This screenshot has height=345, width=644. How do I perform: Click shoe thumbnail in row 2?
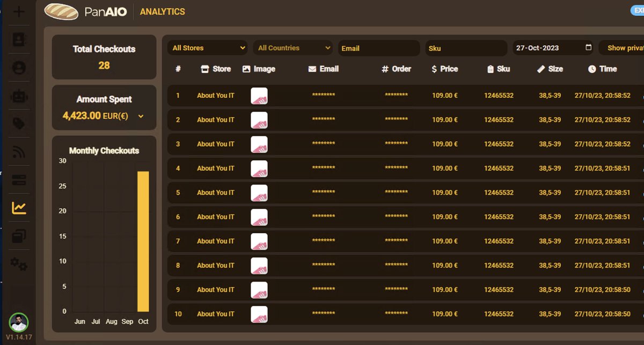point(259,120)
